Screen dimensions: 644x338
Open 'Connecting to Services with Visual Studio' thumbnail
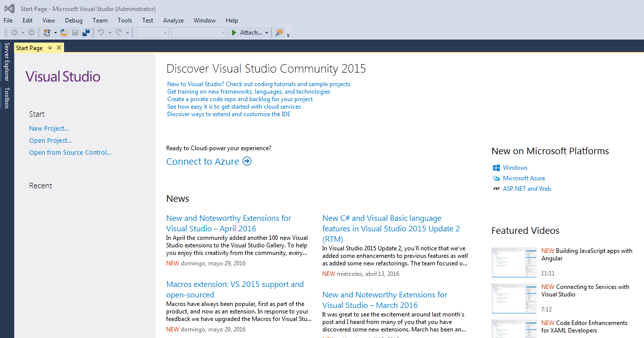point(514,299)
